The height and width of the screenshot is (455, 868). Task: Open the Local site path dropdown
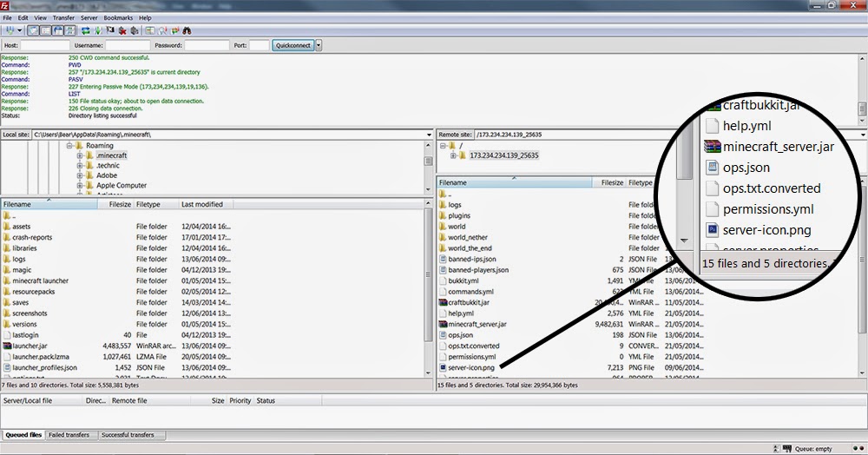point(429,135)
